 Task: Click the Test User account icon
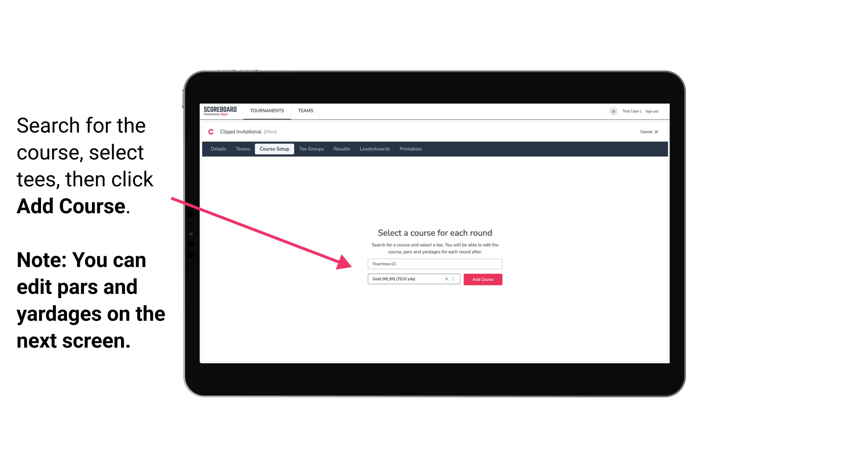[x=613, y=111]
